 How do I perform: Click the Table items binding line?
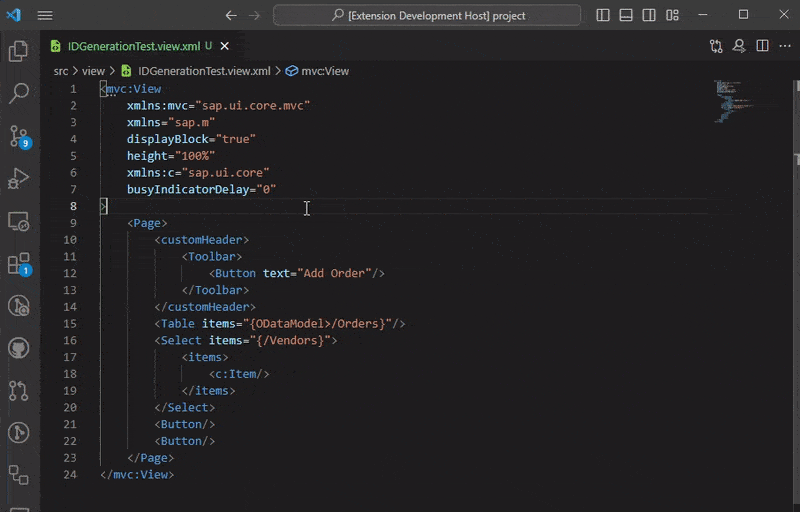(280, 324)
